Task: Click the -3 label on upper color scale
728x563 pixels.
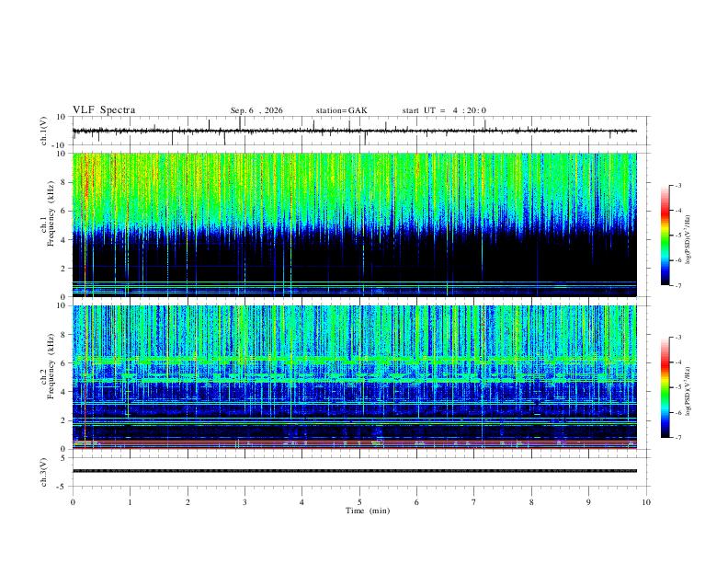Action: [x=677, y=185]
